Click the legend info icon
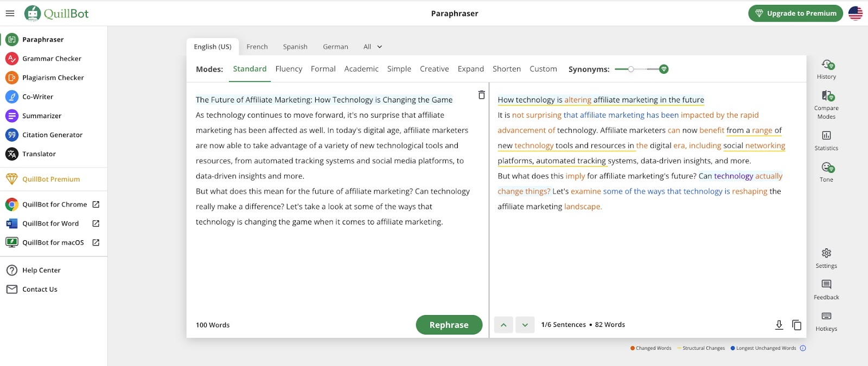868x366 pixels. click(x=803, y=348)
